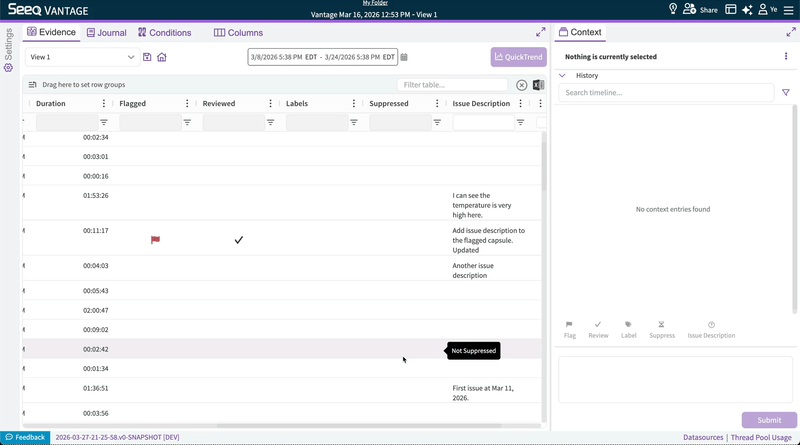Open the Context panel three-dot options
The height and width of the screenshot is (445, 800).
[x=786, y=56]
